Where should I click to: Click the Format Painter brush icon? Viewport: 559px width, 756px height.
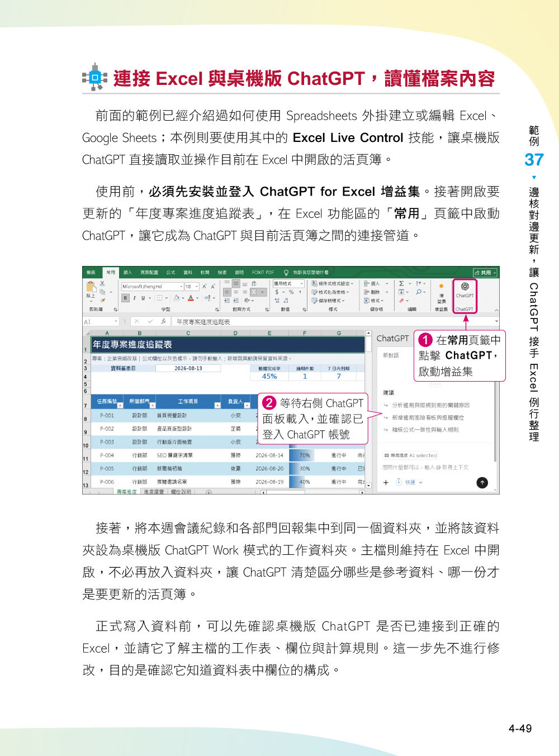pyautogui.click(x=102, y=301)
